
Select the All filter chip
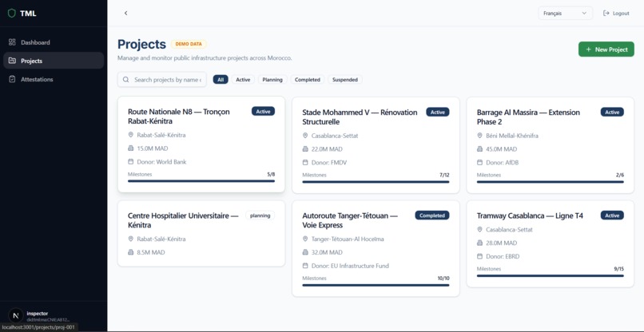click(221, 80)
